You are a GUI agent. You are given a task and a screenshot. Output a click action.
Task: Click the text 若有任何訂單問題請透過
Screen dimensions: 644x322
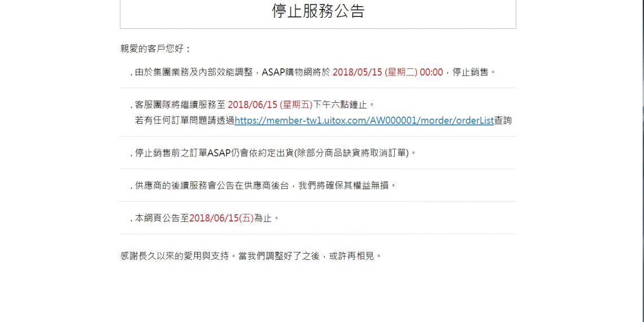184,121
